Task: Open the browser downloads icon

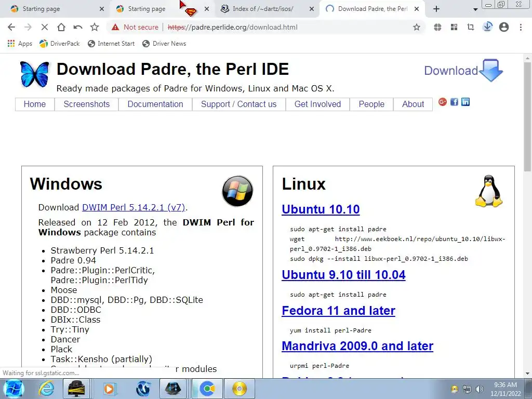Action: (487, 27)
